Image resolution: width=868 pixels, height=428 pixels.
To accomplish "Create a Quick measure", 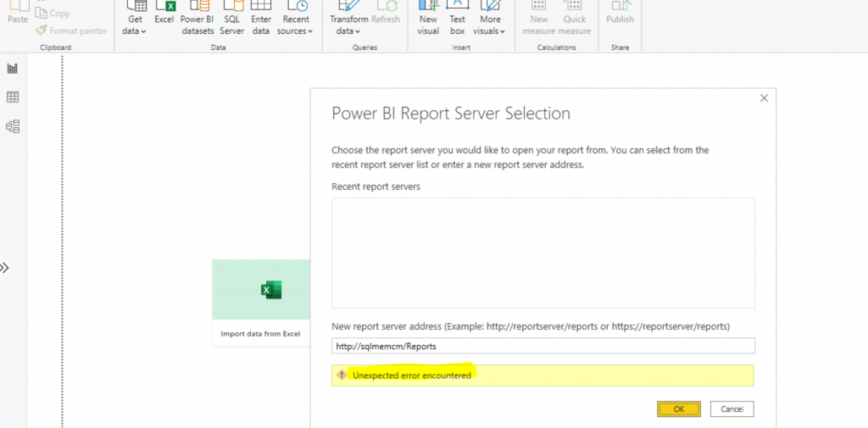I will 575,19.
